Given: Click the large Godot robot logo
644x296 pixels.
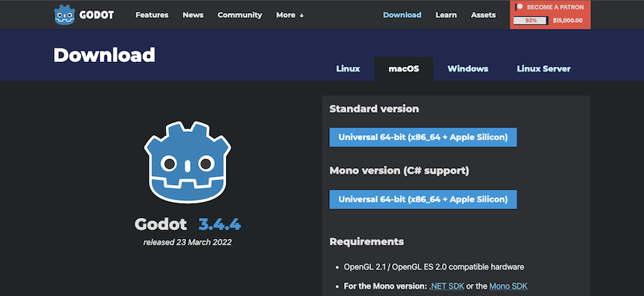Looking at the screenshot, I should [x=188, y=162].
